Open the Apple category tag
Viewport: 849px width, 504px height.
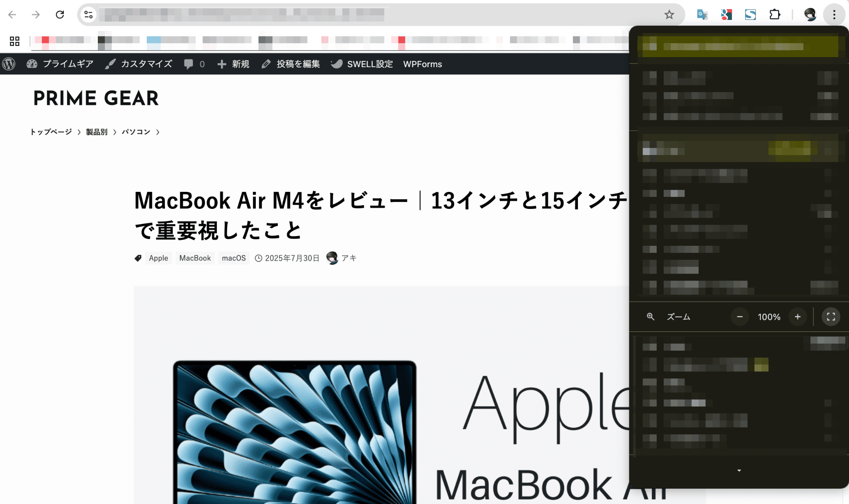pos(158,258)
